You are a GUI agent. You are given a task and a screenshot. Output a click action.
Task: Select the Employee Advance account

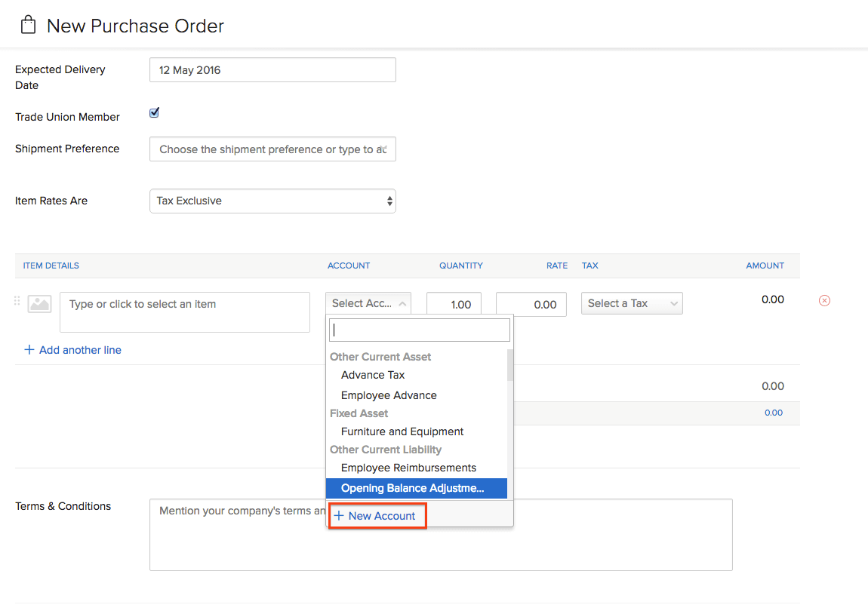tap(388, 394)
